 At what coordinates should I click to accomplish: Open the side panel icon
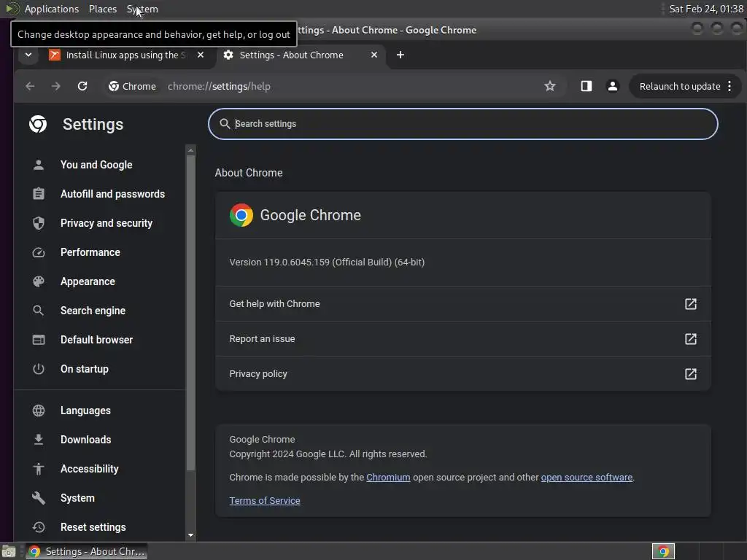[586, 86]
